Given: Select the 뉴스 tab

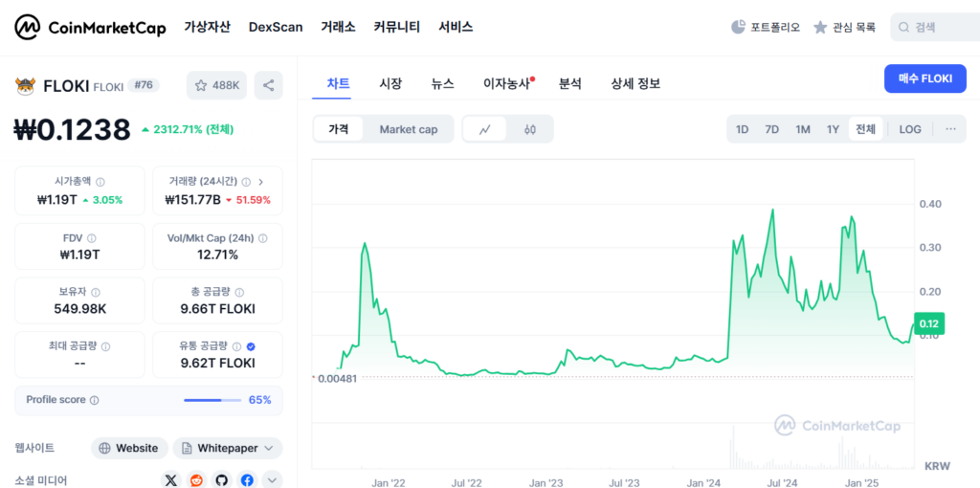Looking at the screenshot, I should (442, 83).
